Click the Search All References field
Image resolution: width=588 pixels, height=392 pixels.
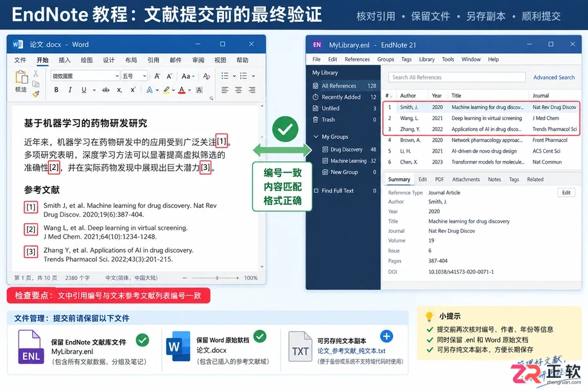[457, 77]
